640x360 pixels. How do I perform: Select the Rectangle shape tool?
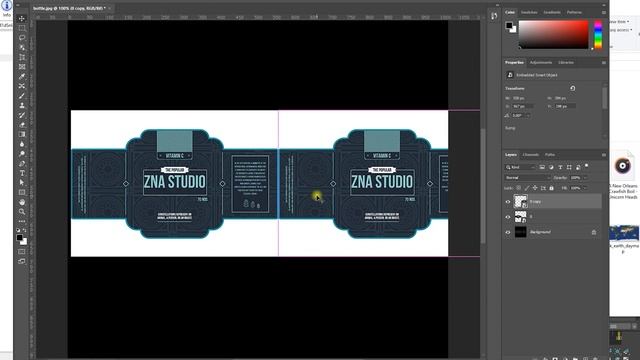point(22,192)
